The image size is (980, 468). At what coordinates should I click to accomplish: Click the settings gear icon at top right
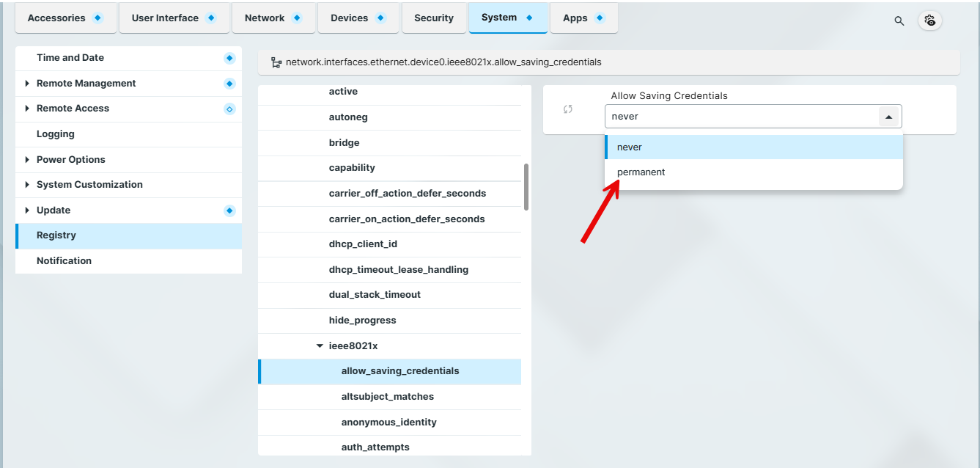tap(930, 21)
